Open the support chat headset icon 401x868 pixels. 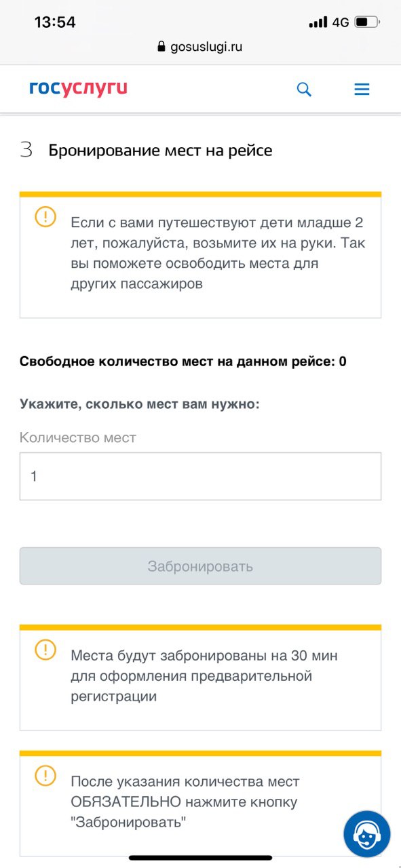pyautogui.click(x=366, y=833)
